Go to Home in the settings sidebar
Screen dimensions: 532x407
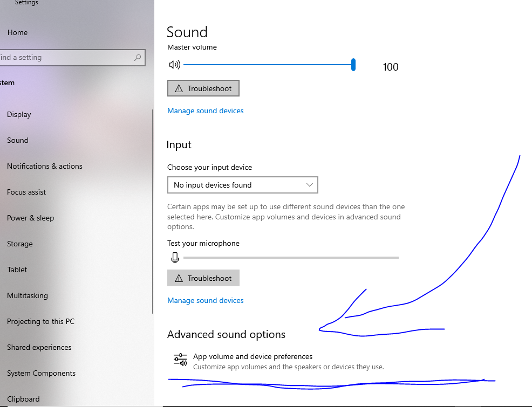point(17,32)
